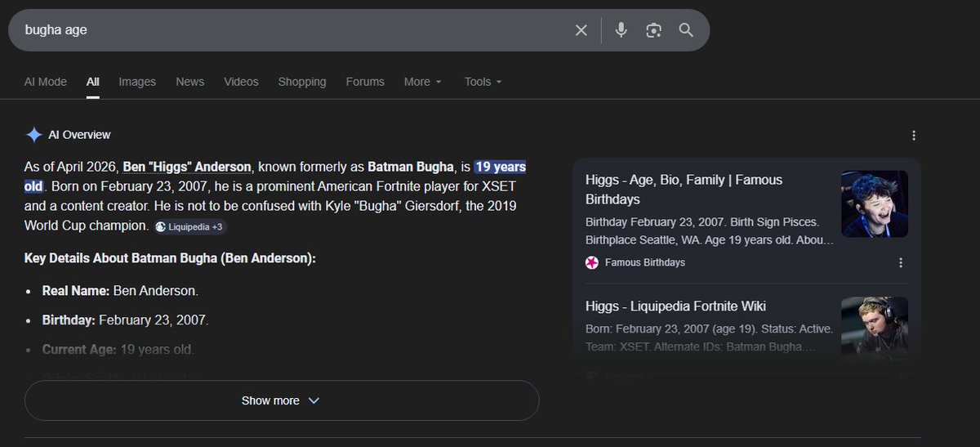Viewport: 980px width, 447px height.
Task: Click the AI Overview sparkle icon
Action: pyautogui.click(x=34, y=135)
